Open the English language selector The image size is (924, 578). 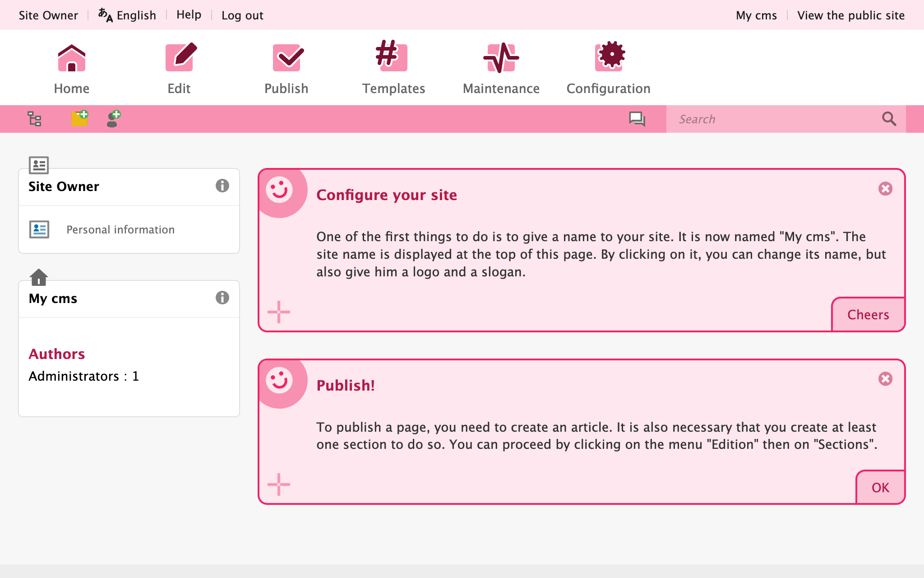[128, 15]
